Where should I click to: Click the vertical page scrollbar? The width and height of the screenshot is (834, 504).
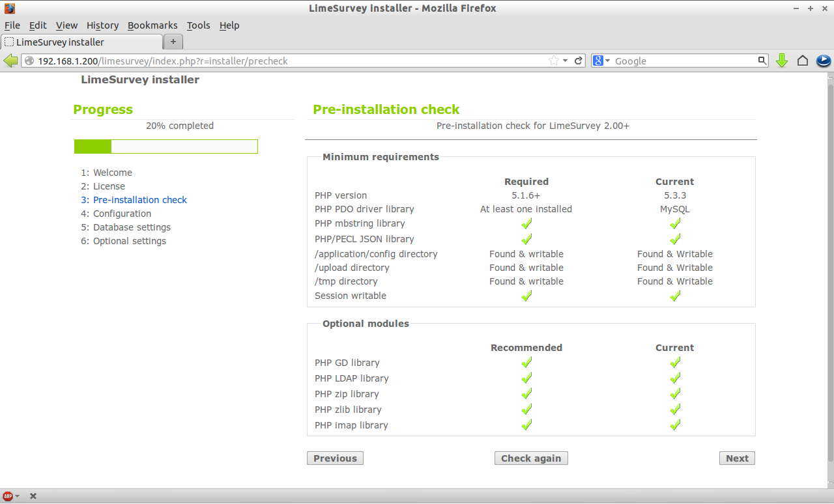[829, 280]
